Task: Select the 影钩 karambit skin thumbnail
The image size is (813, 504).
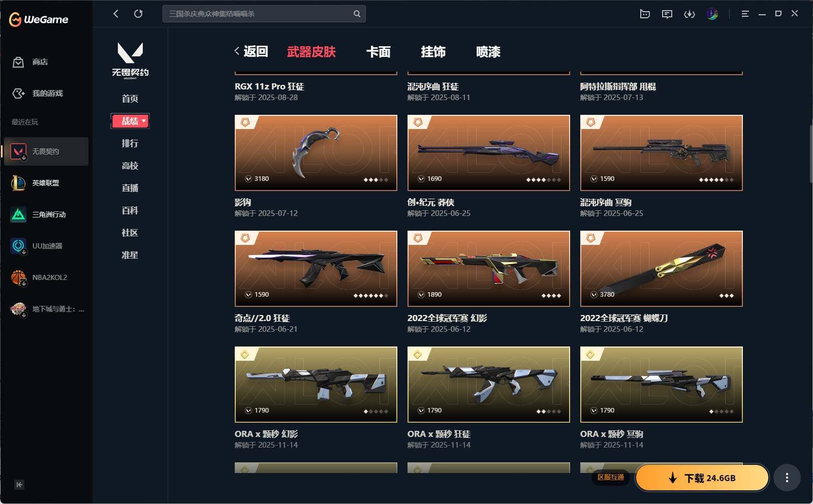Action: click(316, 153)
